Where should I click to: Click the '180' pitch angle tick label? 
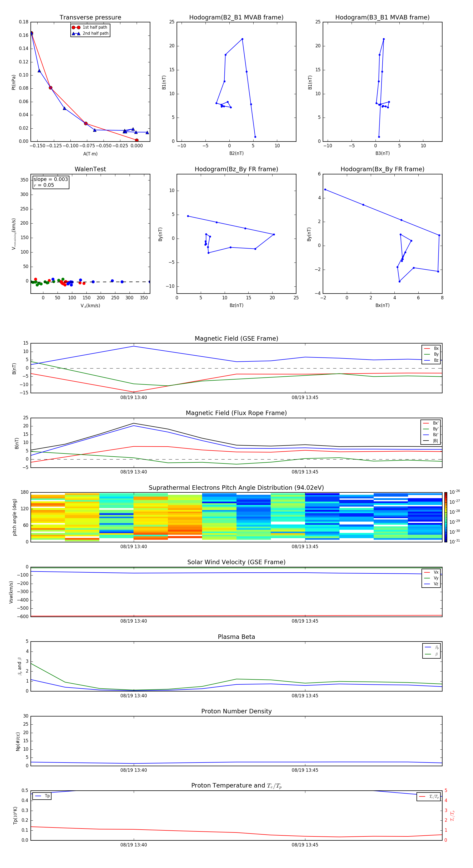25,493
